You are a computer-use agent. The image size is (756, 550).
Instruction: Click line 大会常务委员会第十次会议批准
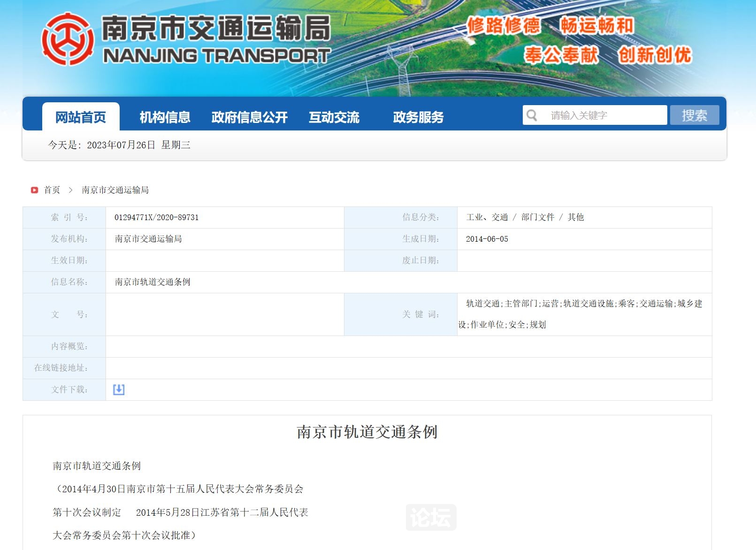(124, 535)
